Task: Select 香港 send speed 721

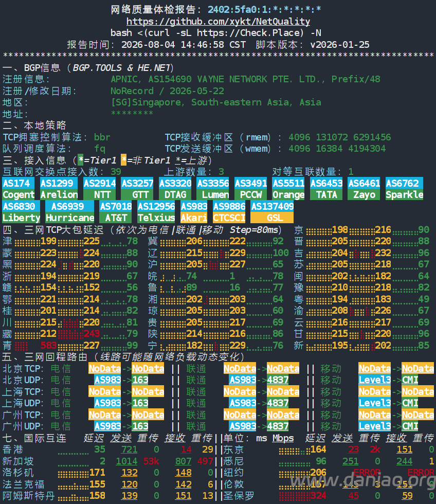Action: [x=129, y=449]
